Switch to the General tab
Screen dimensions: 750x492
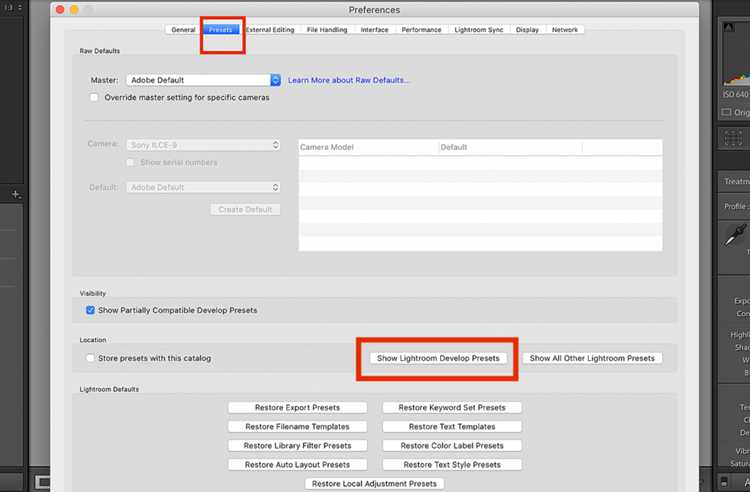[x=183, y=30]
